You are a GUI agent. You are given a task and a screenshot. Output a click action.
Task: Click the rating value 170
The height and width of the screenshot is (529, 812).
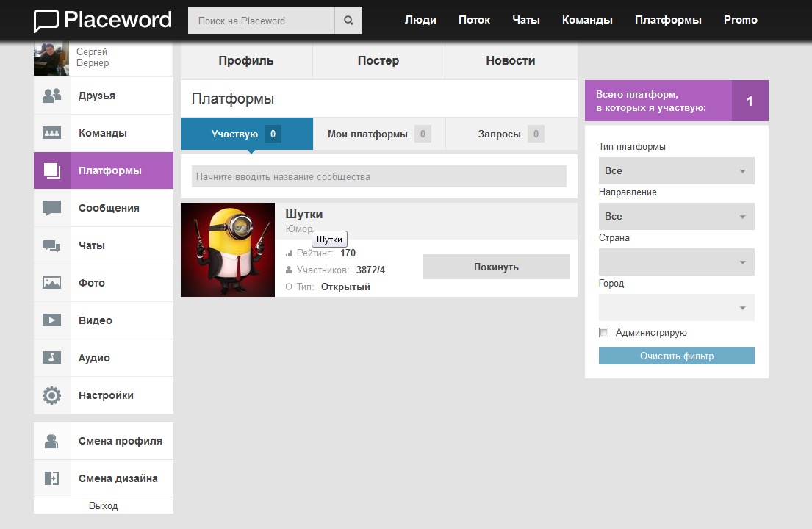coord(348,253)
